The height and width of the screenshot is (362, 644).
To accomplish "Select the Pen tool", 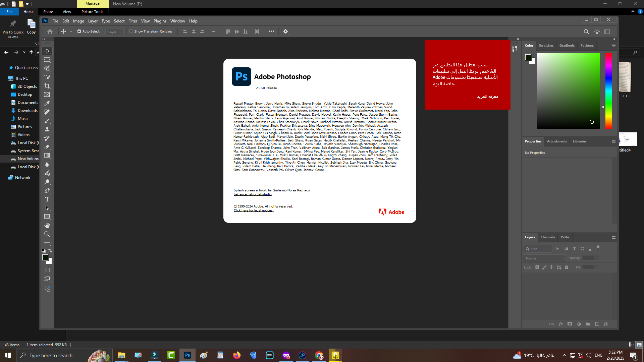I will [x=47, y=190].
